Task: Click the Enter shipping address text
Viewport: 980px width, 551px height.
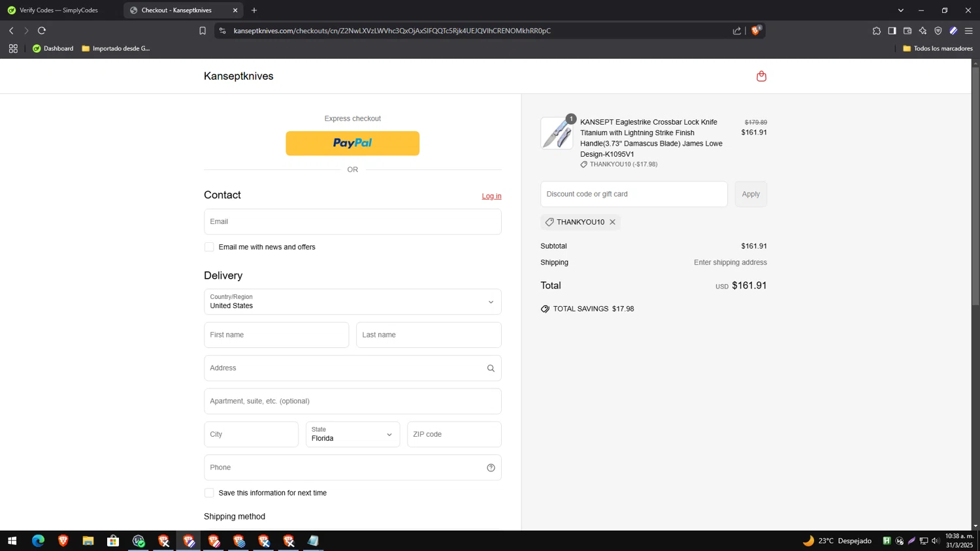Action: (730, 262)
